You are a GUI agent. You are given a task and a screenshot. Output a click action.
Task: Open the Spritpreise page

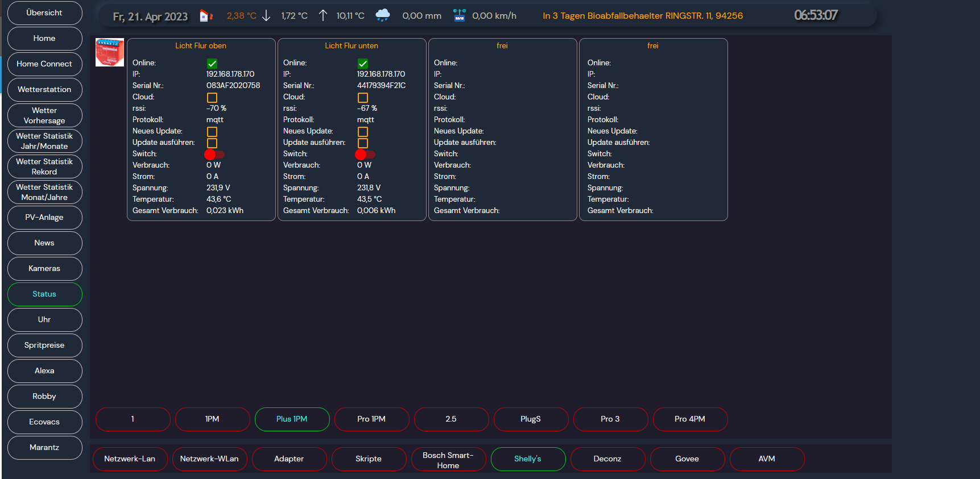tap(44, 345)
